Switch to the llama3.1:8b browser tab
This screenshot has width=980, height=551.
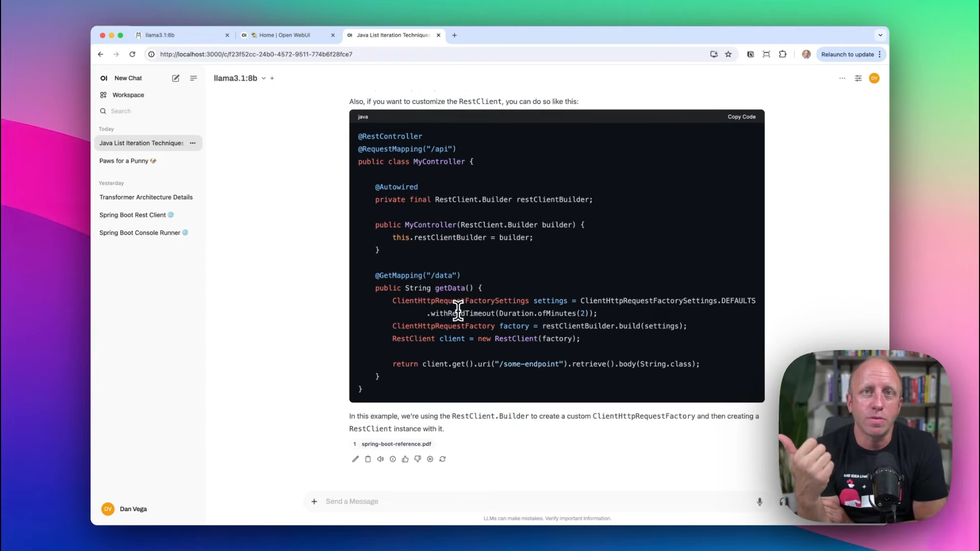[x=160, y=35]
